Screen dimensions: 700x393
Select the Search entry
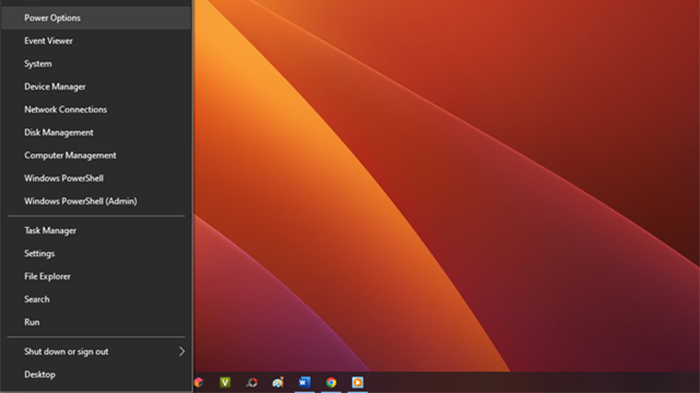click(96, 299)
